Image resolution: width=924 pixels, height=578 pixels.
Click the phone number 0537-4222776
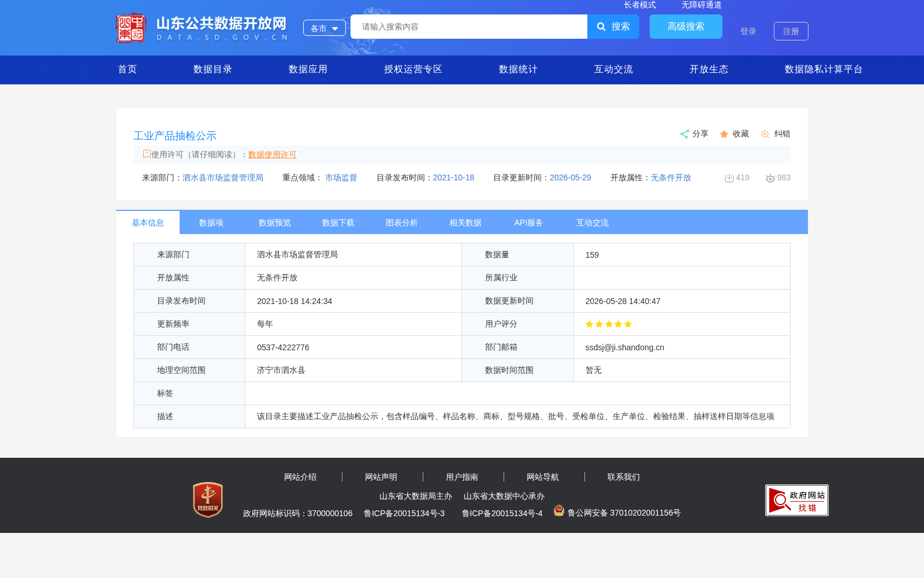pyautogui.click(x=283, y=347)
